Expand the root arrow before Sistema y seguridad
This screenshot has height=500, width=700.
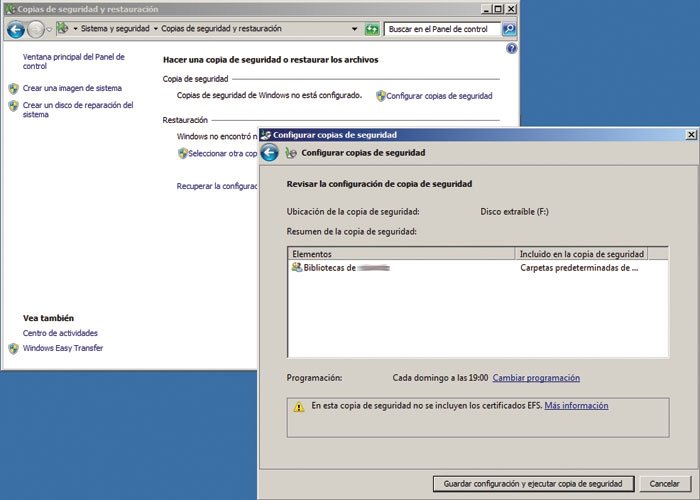pyautogui.click(x=75, y=29)
